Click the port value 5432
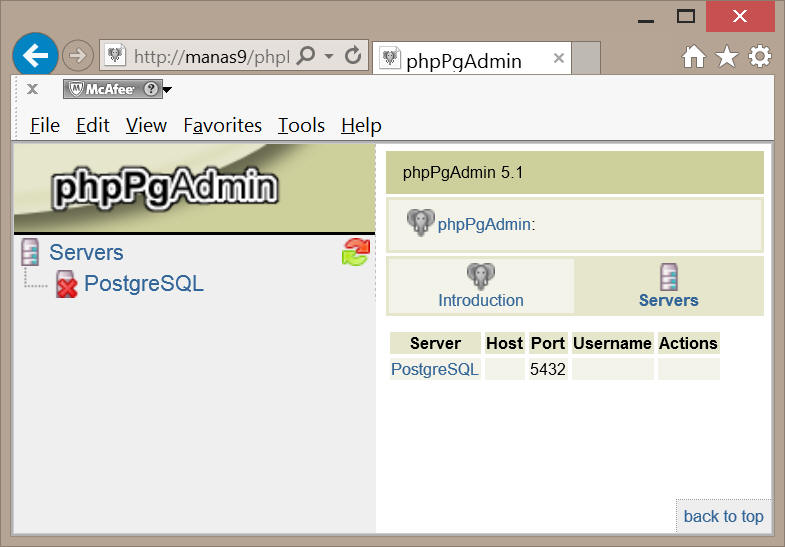Viewport: 785px width, 547px height. point(548,369)
